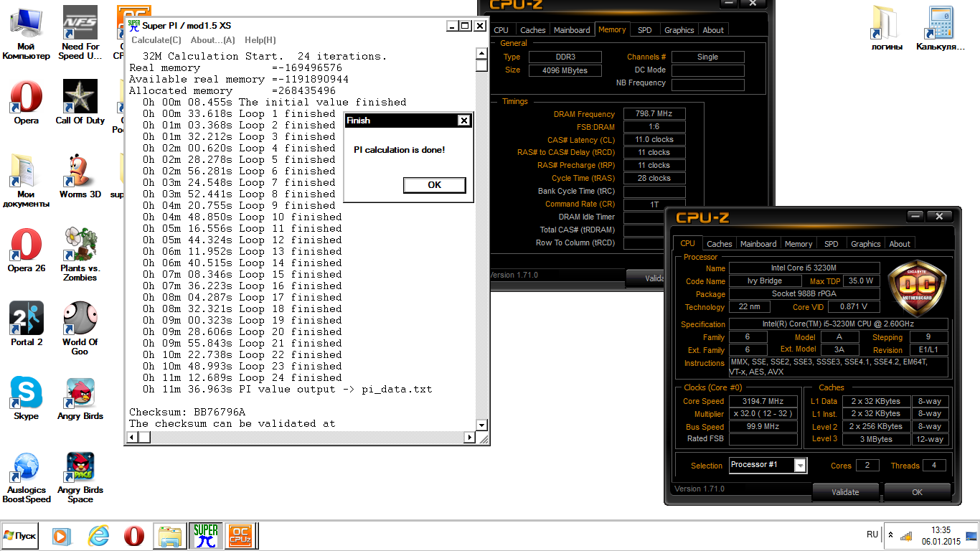Viewport: 980px width, 551px height.
Task: Open Opera from the taskbar
Action: coord(134,536)
